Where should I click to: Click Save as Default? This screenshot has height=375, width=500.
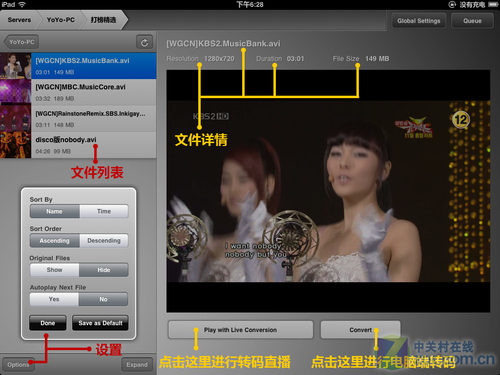[100, 323]
